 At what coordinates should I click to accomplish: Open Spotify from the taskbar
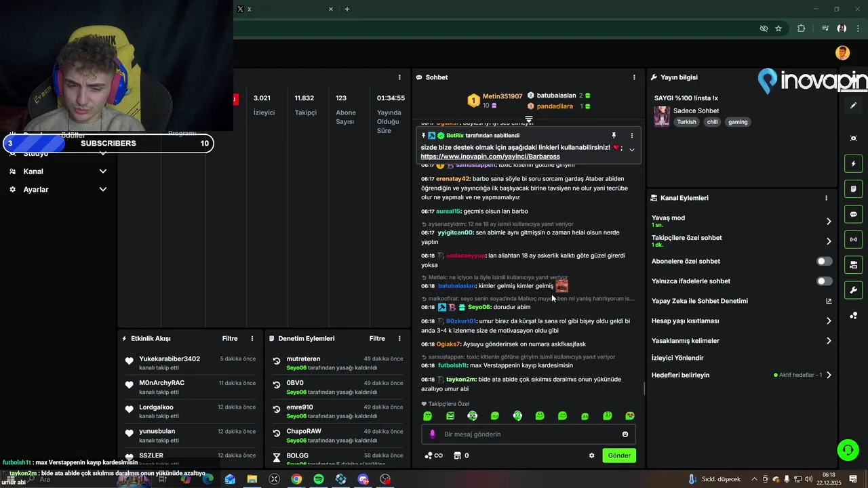click(x=319, y=479)
